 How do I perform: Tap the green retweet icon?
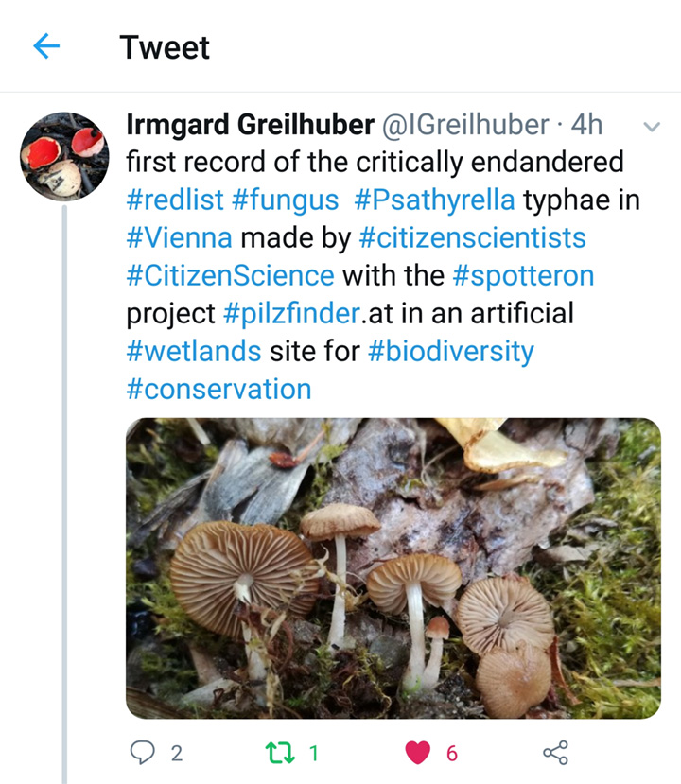[281, 752]
